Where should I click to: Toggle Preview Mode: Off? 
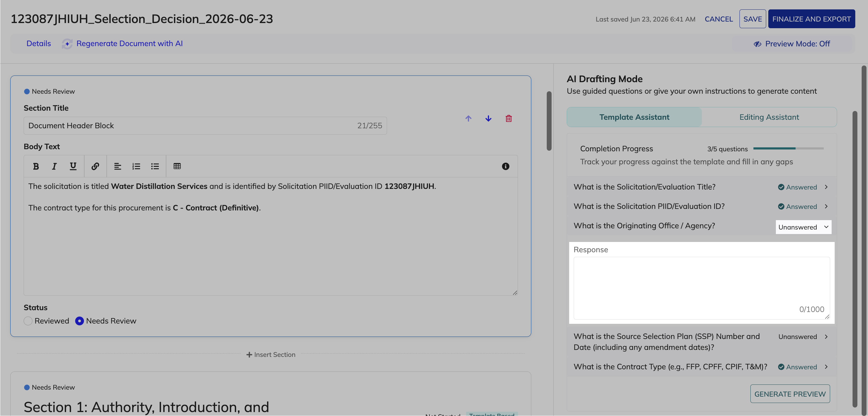point(792,44)
